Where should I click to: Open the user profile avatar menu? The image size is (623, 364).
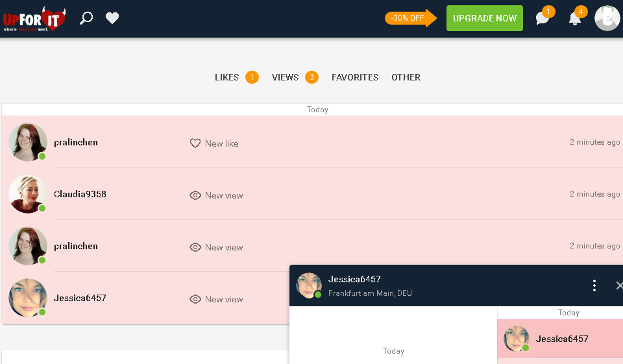[607, 18]
